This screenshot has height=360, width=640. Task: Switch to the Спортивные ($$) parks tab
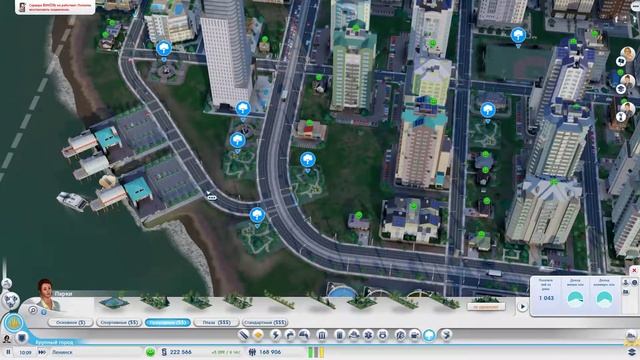[119, 322]
